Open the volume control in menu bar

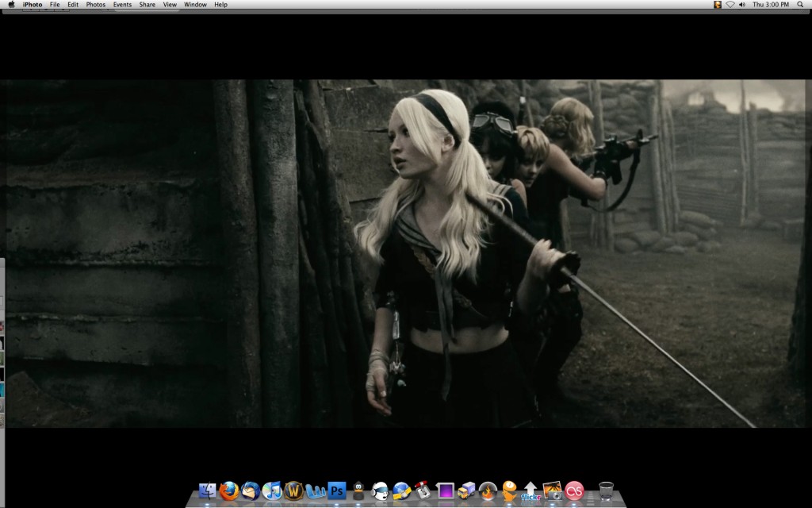(x=742, y=4)
